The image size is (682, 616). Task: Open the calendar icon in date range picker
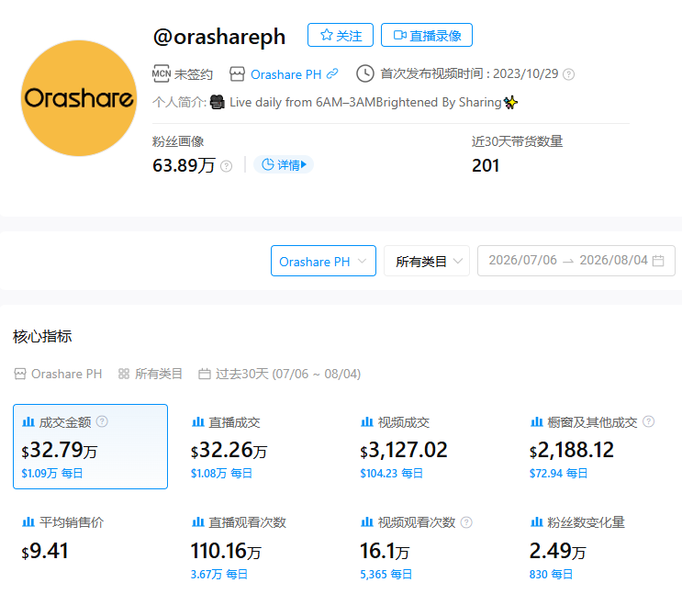pyautogui.click(x=658, y=260)
